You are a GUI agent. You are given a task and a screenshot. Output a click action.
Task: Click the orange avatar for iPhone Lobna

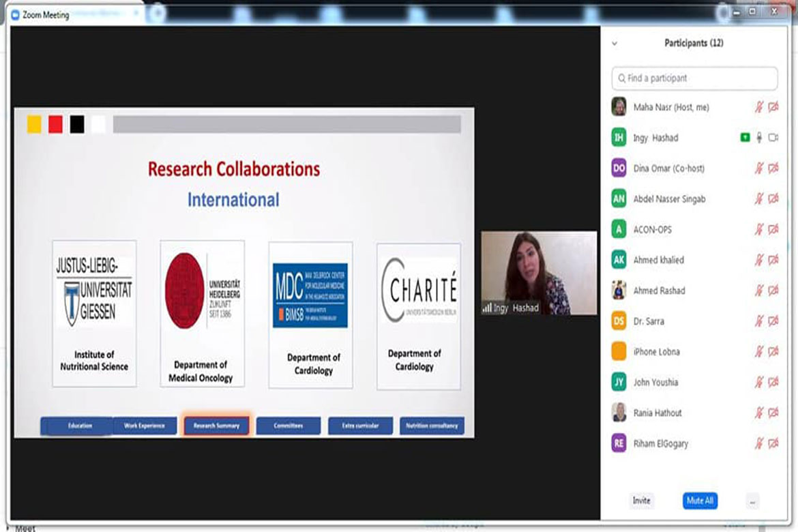619,351
